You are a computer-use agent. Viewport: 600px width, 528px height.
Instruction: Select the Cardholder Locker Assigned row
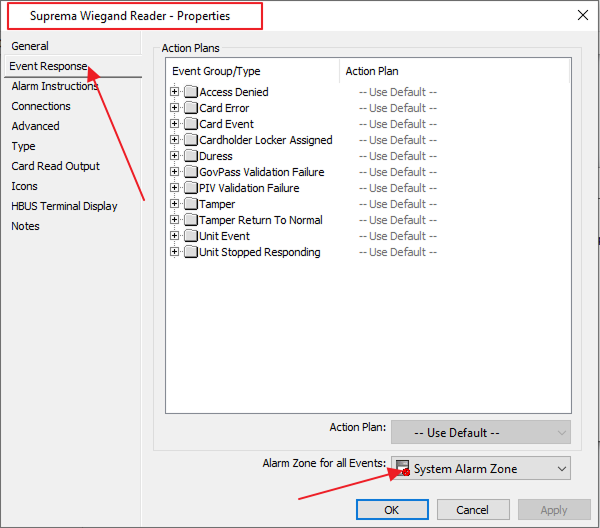(x=265, y=140)
